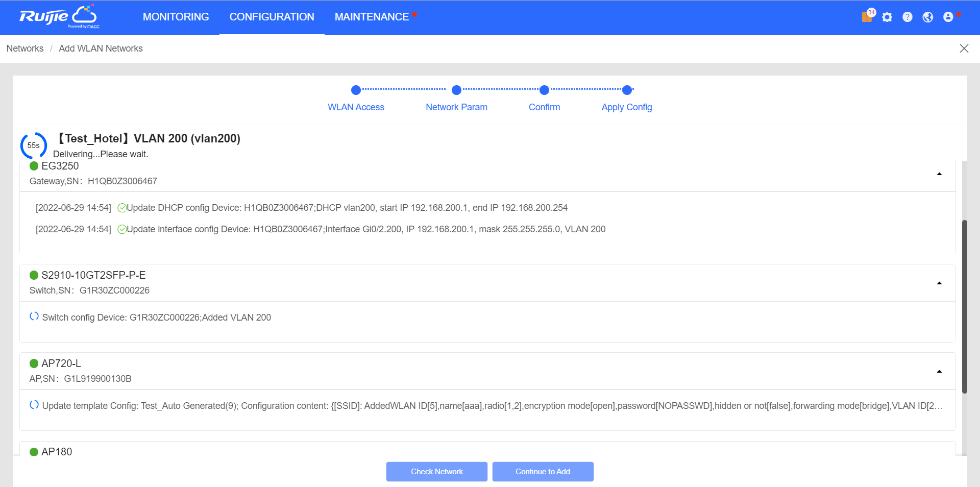Open the globe language icon
This screenshot has width=980, height=487.
928,17
